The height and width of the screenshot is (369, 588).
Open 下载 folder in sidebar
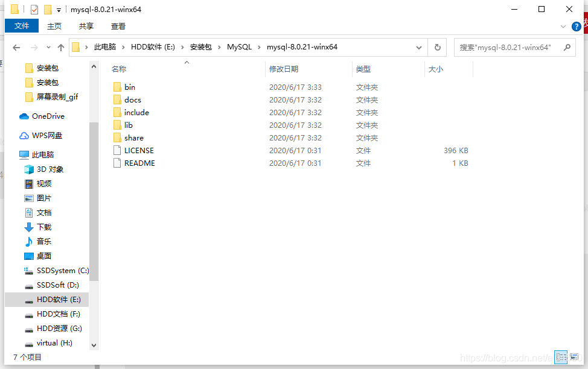coord(38,227)
